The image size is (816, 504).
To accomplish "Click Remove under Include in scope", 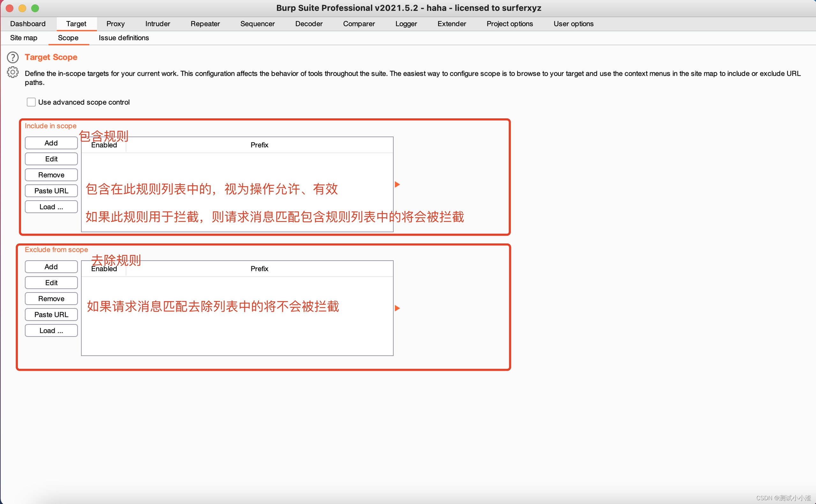I will pyautogui.click(x=51, y=175).
